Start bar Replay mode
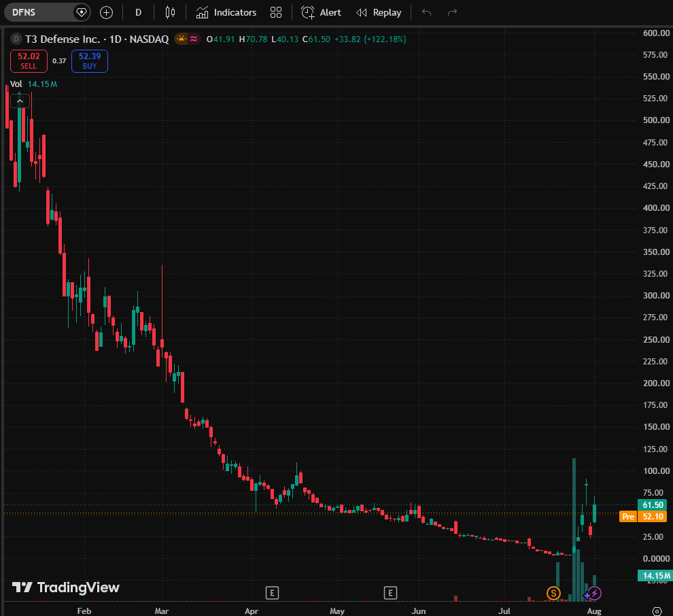673x616 pixels. click(x=379, y=12)
